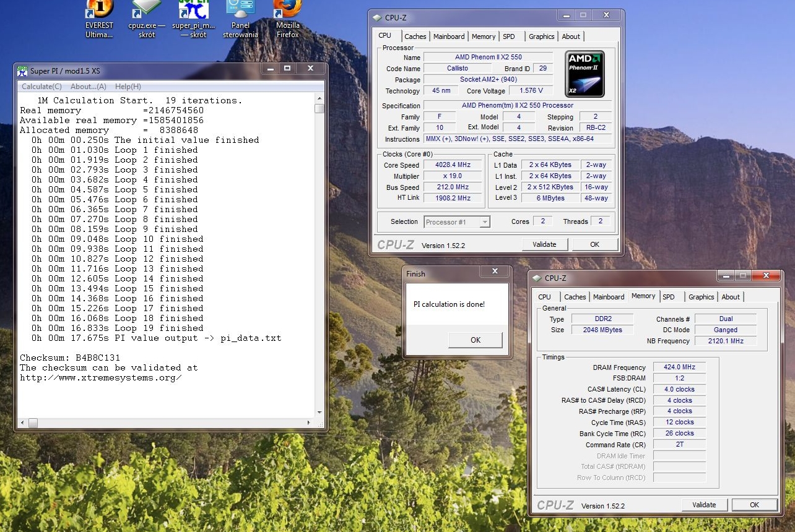795x532 pixels.
Task: Select Mainboard tab in CPU-Z memory window
Action: tap(609, 297)
